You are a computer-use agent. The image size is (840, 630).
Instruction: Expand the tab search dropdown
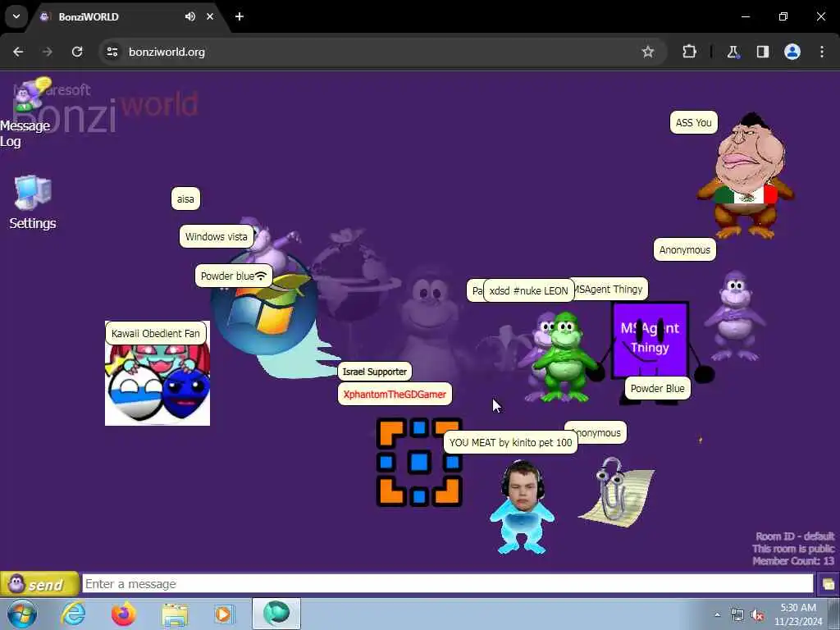[x=16, y=16]
